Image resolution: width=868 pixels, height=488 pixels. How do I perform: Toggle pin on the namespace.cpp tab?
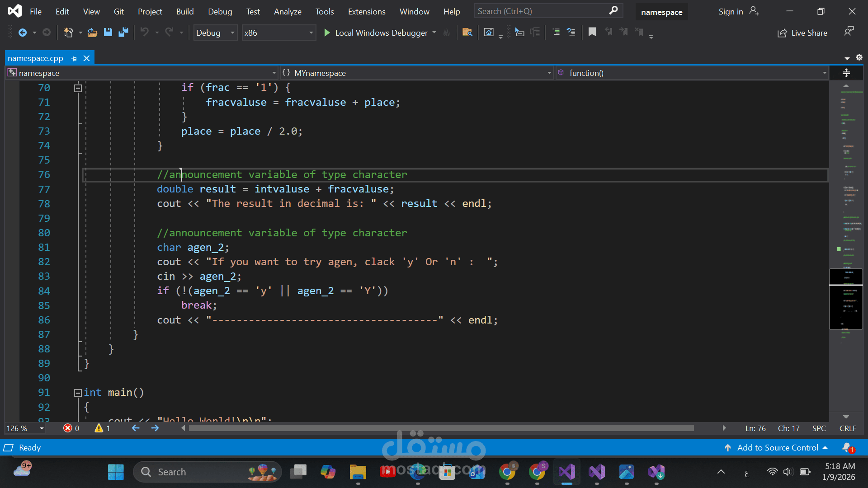[x=74, y=58]
